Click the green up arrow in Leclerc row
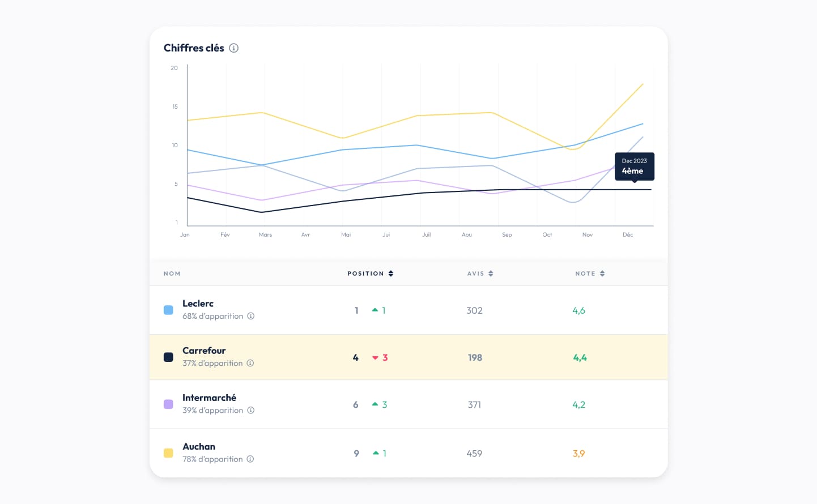Viewport: 817px width, 504px height. [x=375, y=310]
